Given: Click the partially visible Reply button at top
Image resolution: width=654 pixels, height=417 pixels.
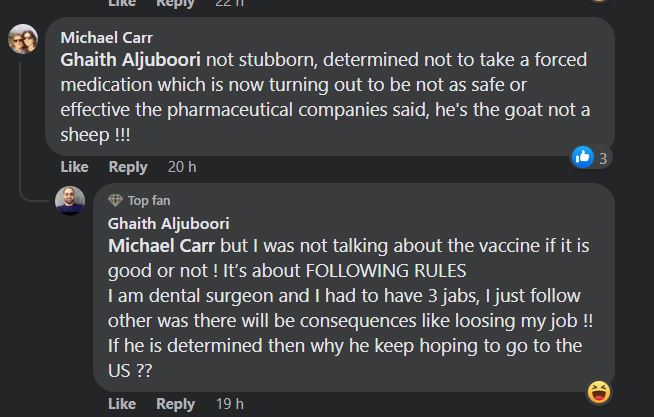Looking at the screenshot, I should (x=175, y=4).
